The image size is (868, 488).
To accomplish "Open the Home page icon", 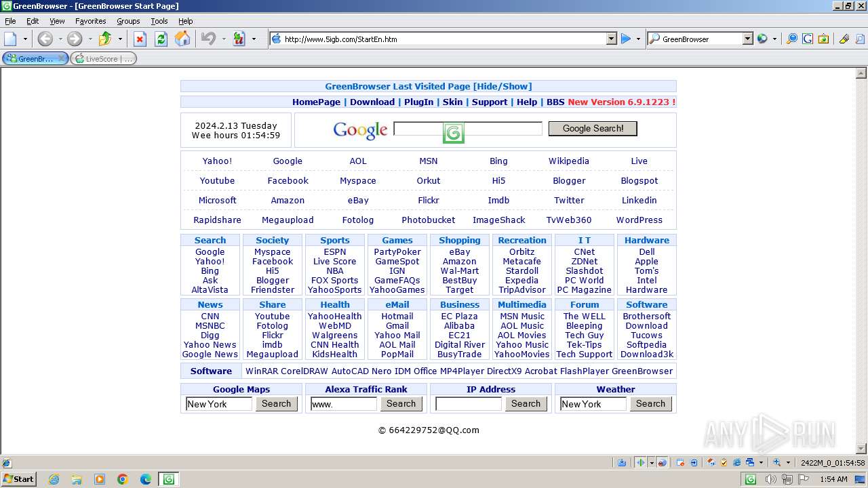I will tap(182, 39).
